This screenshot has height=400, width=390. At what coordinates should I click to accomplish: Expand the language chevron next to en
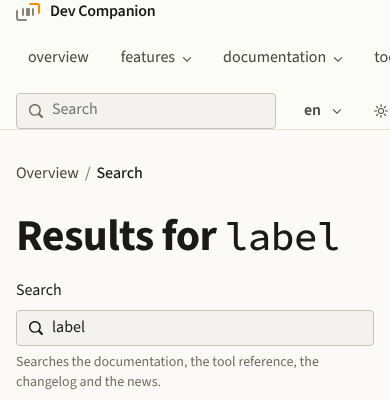pos(337,111)
